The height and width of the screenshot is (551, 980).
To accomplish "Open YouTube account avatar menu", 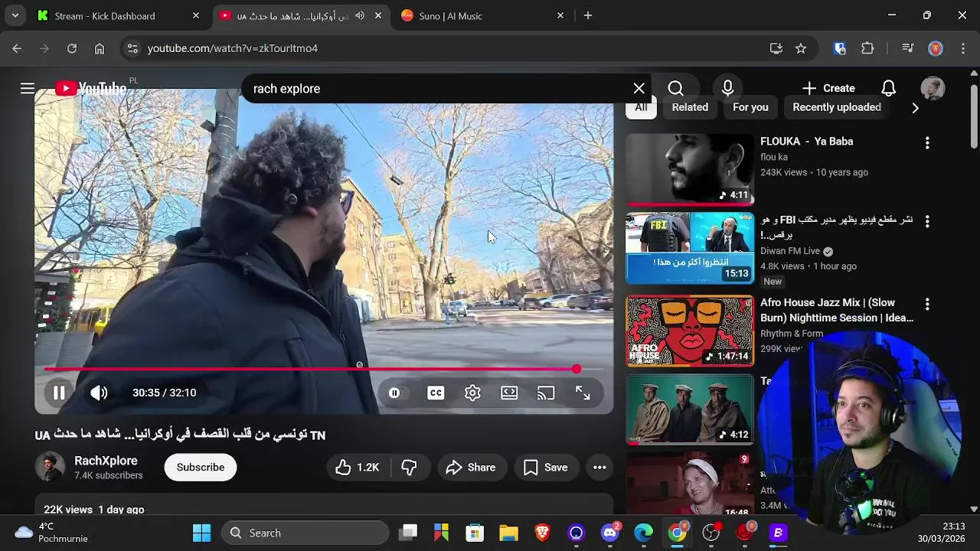I will click(x=933, y=89).
